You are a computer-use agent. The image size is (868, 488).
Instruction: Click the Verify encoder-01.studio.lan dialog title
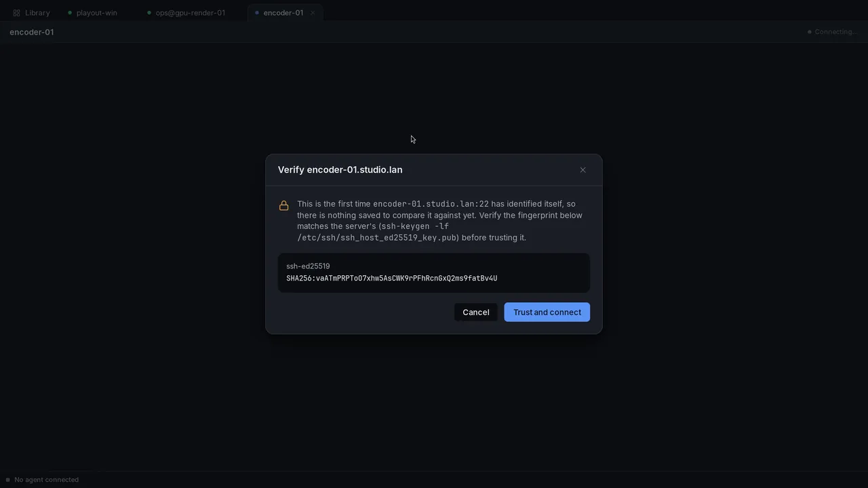[340, 170]
